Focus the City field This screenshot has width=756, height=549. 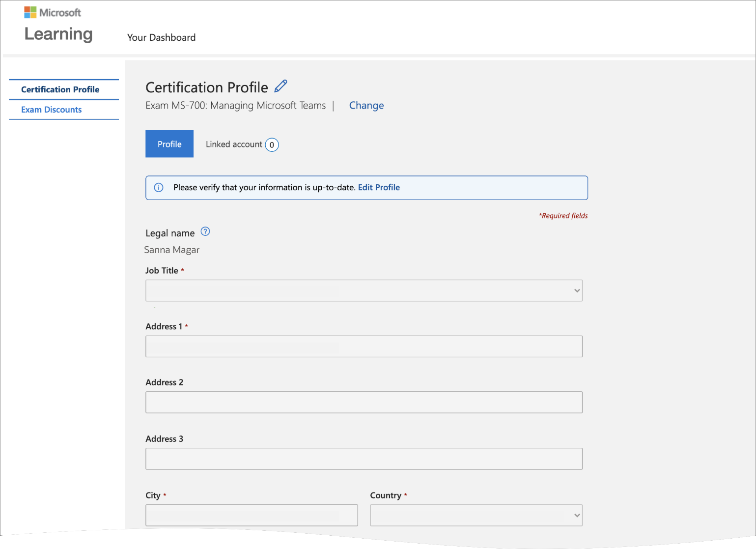coord(252,515)
